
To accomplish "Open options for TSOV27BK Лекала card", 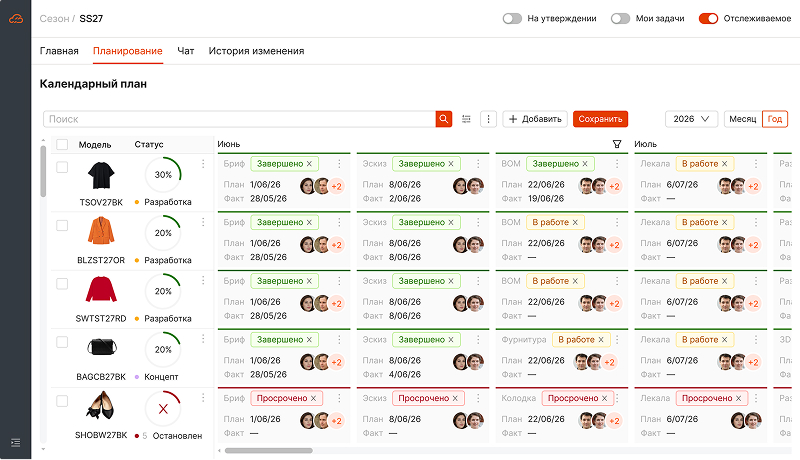I will pos(756,164).
